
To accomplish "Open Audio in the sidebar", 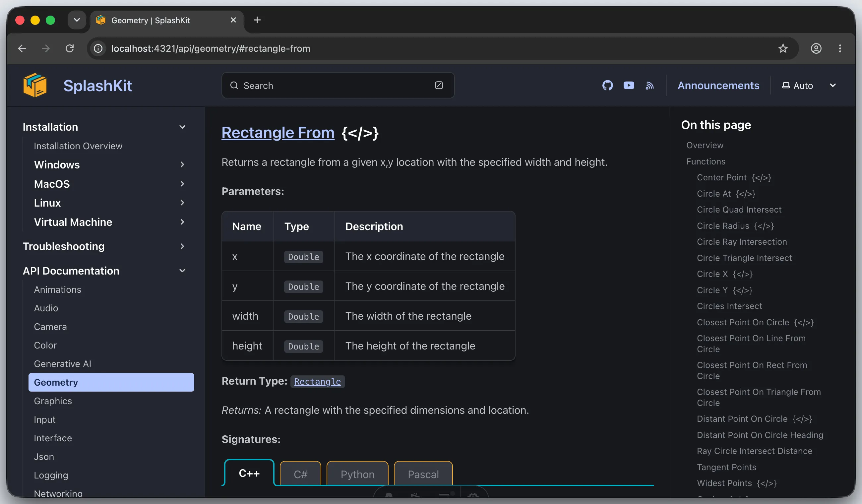I will pos(46,308).
